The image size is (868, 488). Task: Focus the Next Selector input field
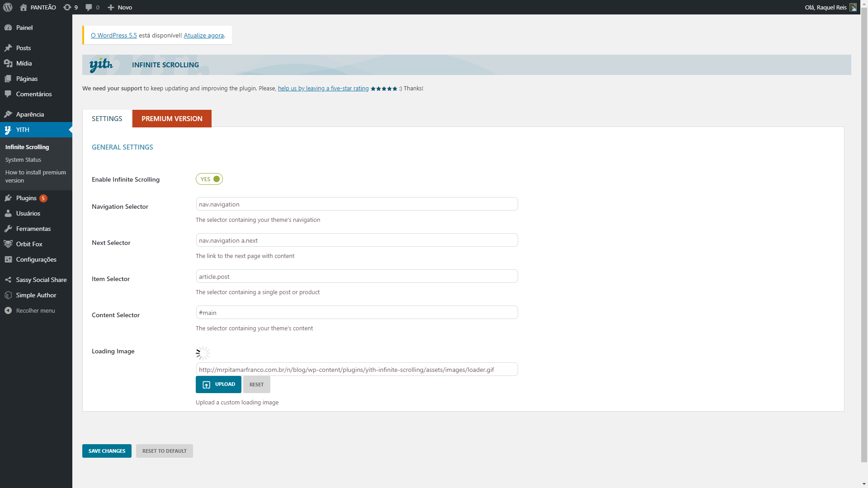point(357,240)
